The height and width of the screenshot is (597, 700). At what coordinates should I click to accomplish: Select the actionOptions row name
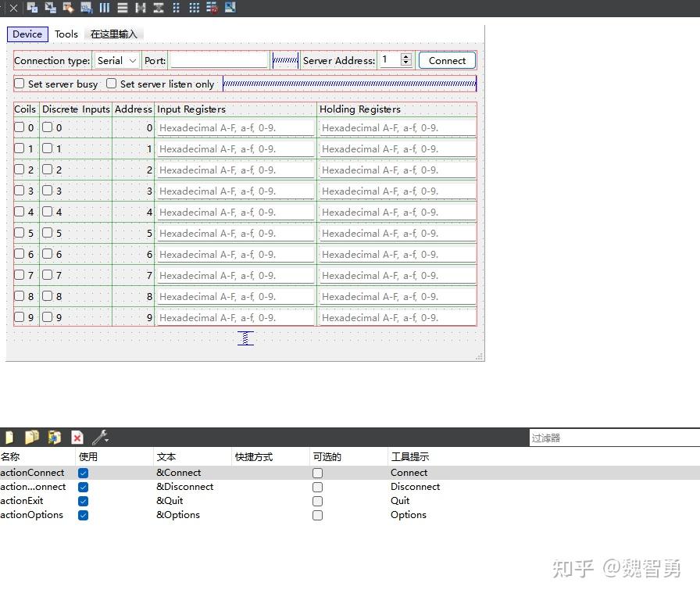31,515
